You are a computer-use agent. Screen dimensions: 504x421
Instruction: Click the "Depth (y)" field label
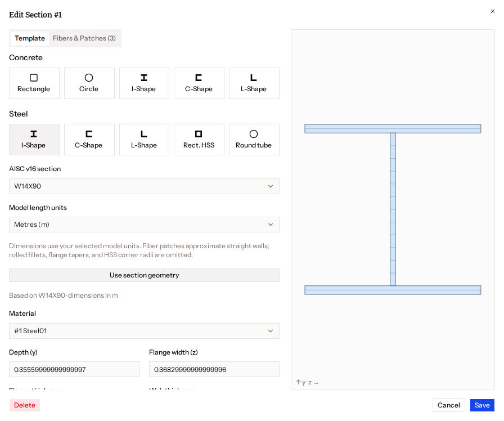pyautogui.click(x=23, y=352)
